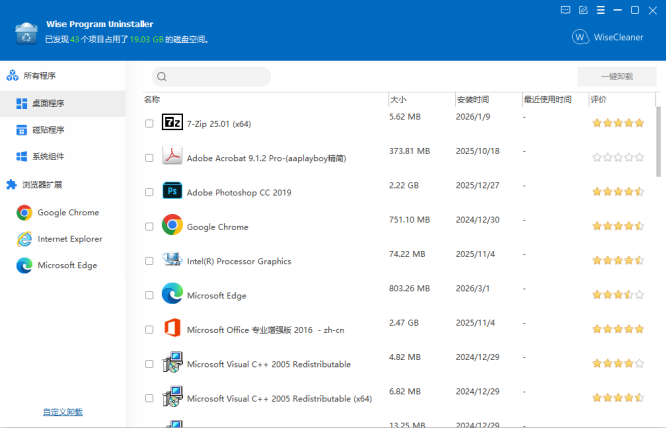This screenshot has width=666, height=428.
Task: Click the Internet Explorer sidebar icon
Action: [x=24, y=239]
